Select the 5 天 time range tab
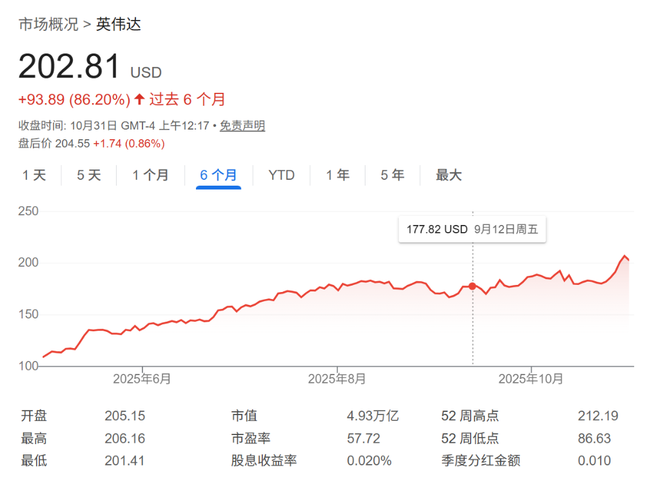The height and width of the screenshot is (477, 660). pyautogui.click(x=89, y=175)
